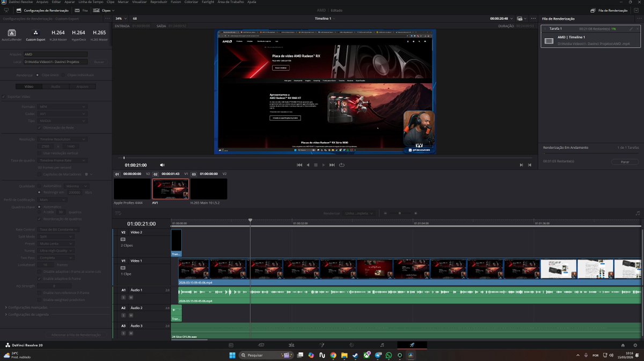Expand Configurações de Legenda section
The image size is (644, 361).
[x=27, y=314]
